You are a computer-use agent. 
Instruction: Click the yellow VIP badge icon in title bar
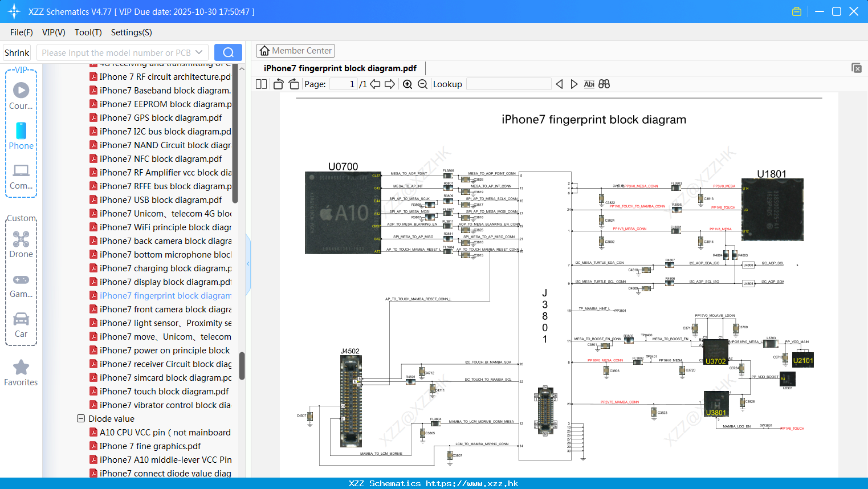point(797,11)
